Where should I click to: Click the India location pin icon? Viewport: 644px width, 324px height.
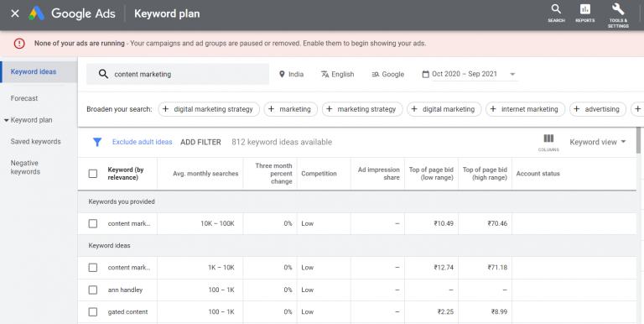[x=282, y=74]
